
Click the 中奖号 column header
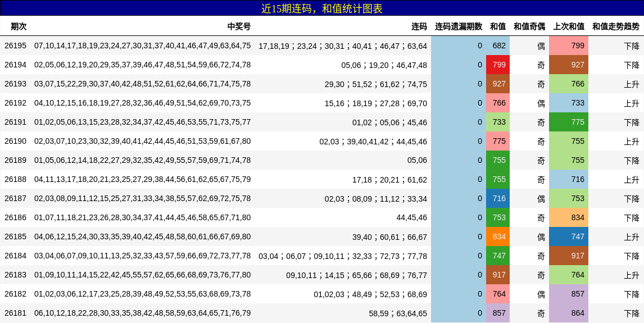point(239,26)
